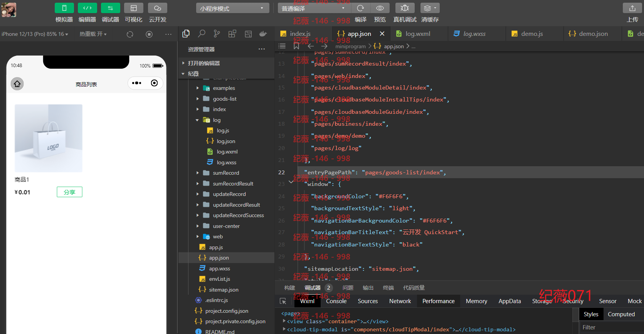Open the Network devtools tab

(x=400, y=301)
